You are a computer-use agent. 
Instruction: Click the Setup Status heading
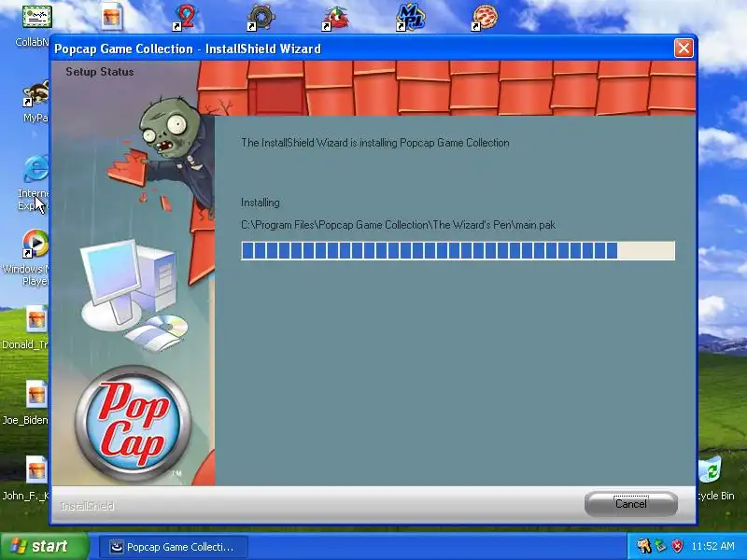coord(100,72)
